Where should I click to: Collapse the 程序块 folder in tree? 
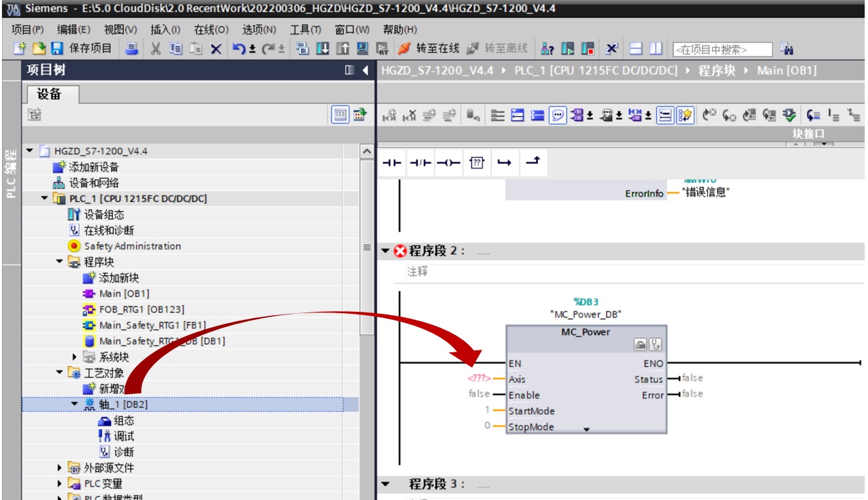(x=60, y=262)
